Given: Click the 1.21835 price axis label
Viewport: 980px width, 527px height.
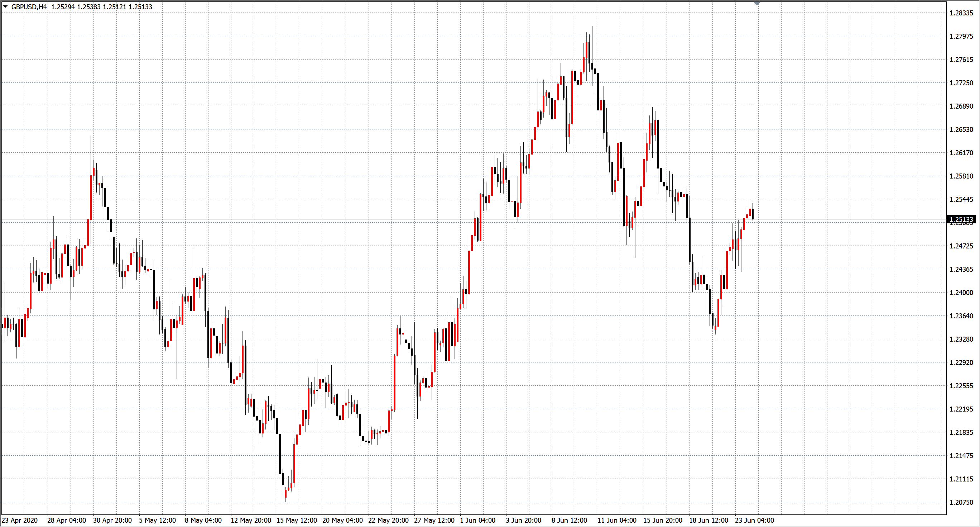Looking at the screenshot, I should [961, 432].
